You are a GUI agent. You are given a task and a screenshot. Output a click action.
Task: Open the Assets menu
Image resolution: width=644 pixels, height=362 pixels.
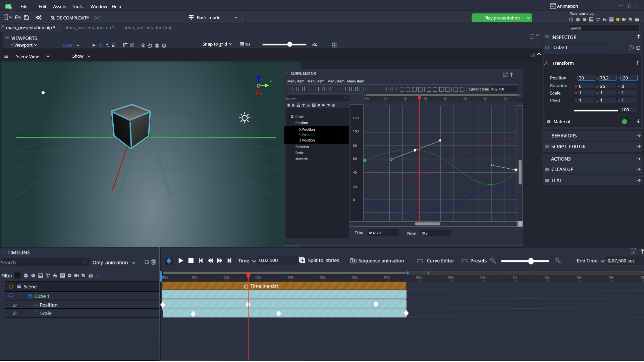(59, 6)
